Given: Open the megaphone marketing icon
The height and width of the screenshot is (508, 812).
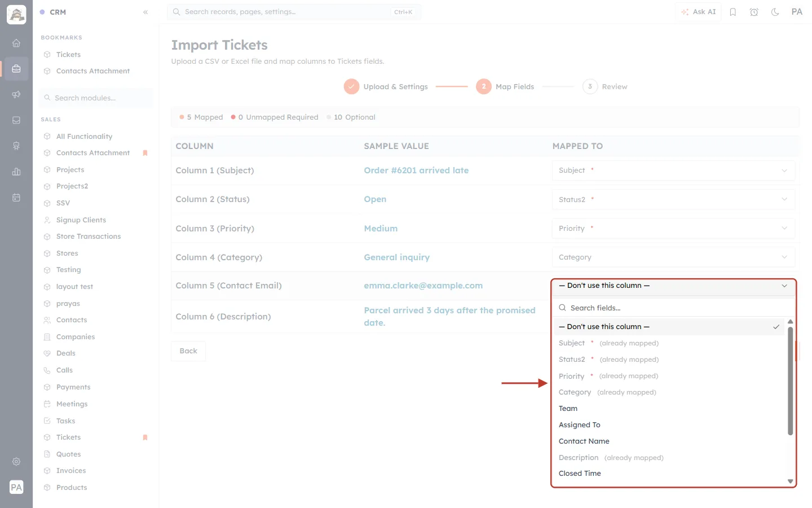Looking at the screenshot, I should (x=16, y=94).
